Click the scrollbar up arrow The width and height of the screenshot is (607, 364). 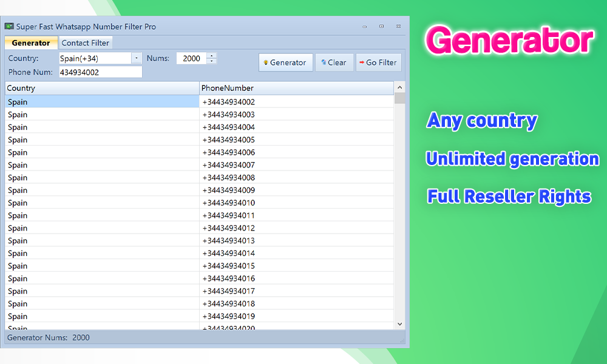399,87
